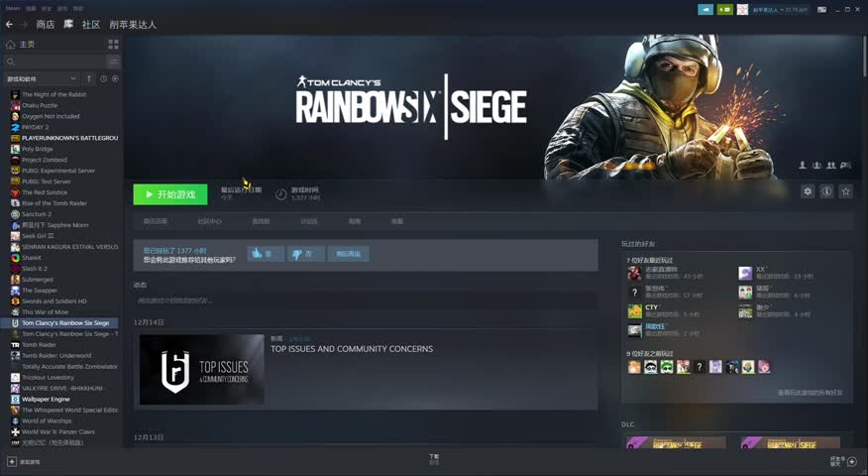Open the downloads button at bottom
This screenshot has width=868, height=476.
pos(434,459)
